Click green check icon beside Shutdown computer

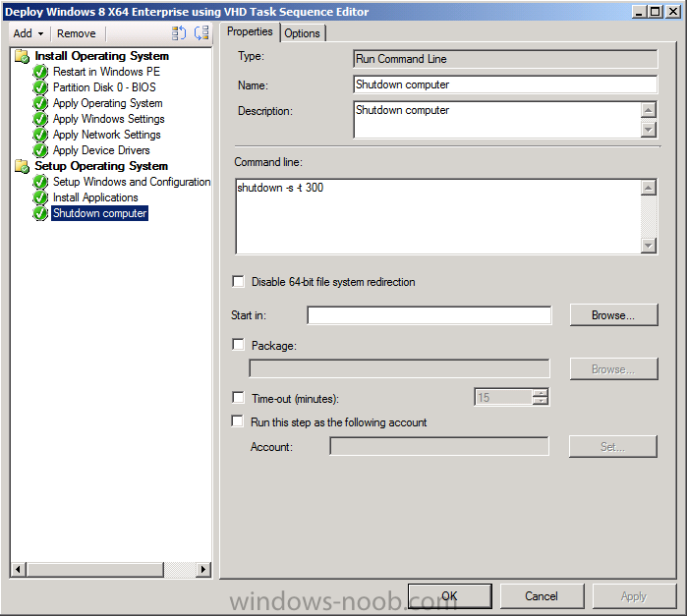[x=40, y=213]
